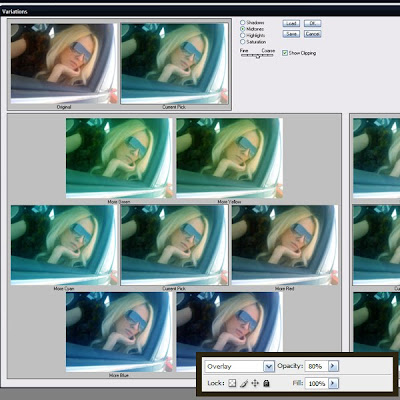The height and width of the screenshot is (400, 400).
Task: Open the Overlay blend mode dropdown
Action: 269,367
